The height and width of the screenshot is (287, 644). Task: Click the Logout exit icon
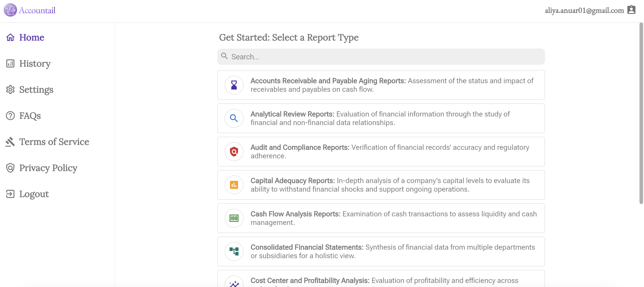click(x=10, y=194)
